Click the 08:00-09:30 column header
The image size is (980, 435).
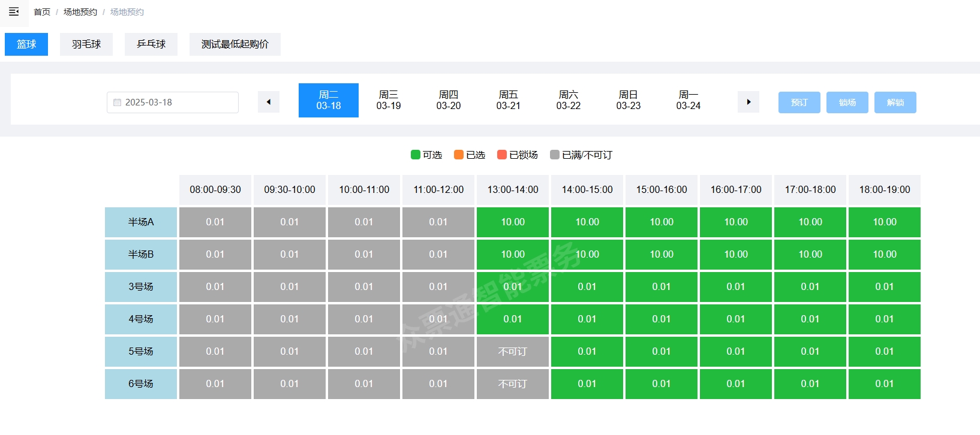pos(215,190)
